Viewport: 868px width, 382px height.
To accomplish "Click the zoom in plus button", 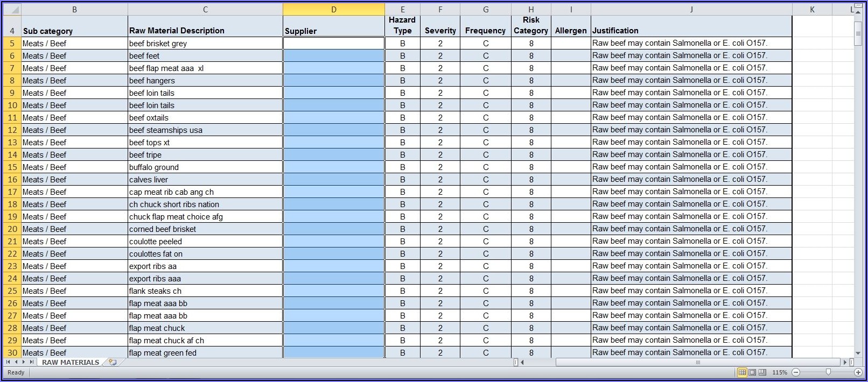I will 858,372.
